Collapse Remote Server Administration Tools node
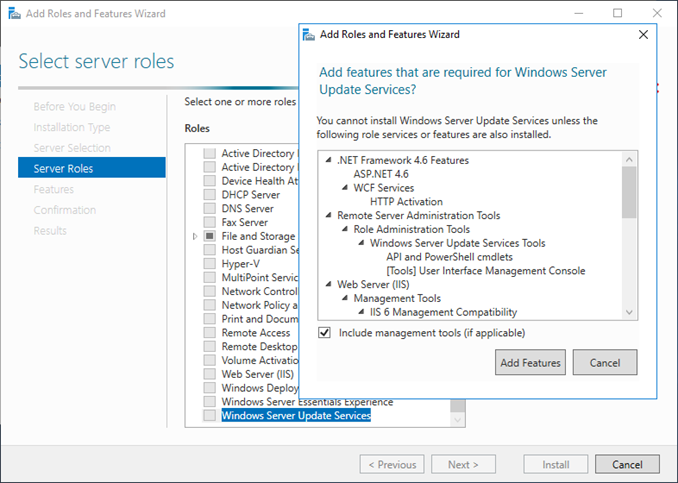678x483 pixels. pos(328,215)
